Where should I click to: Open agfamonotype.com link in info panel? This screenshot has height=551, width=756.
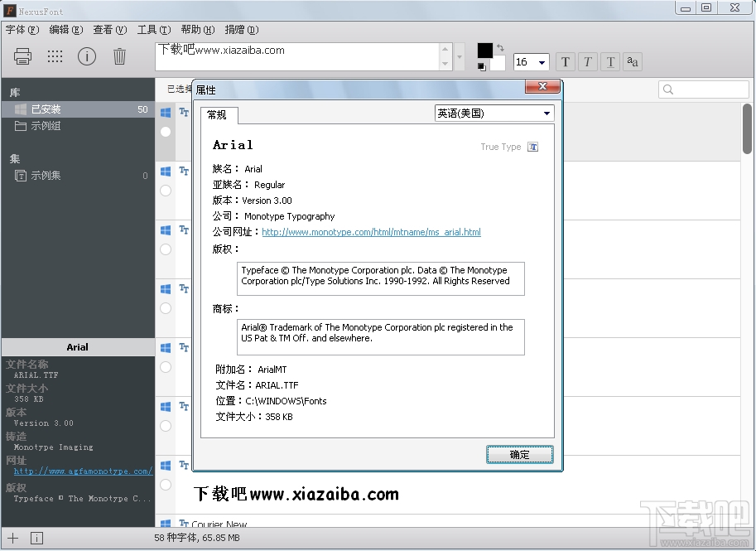pos(83,471)
